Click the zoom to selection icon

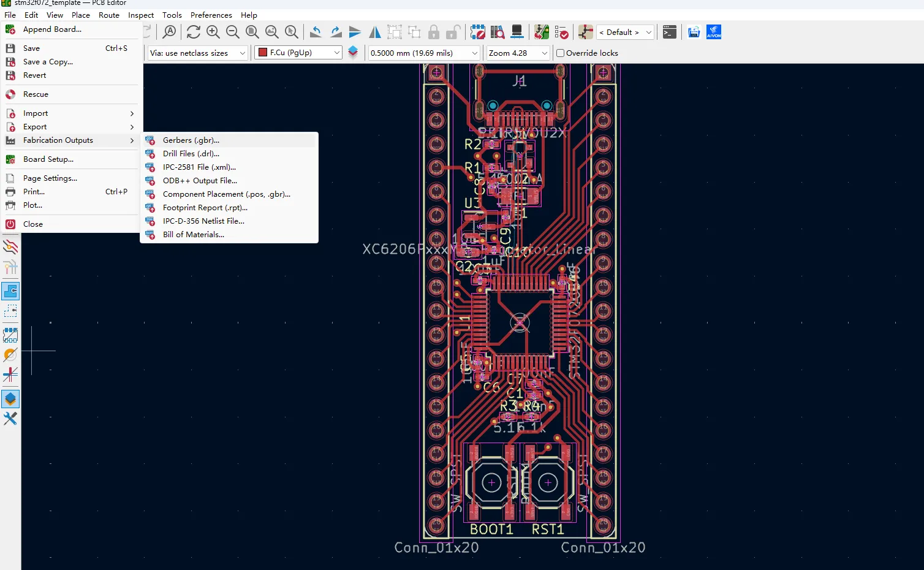(292, 32)
